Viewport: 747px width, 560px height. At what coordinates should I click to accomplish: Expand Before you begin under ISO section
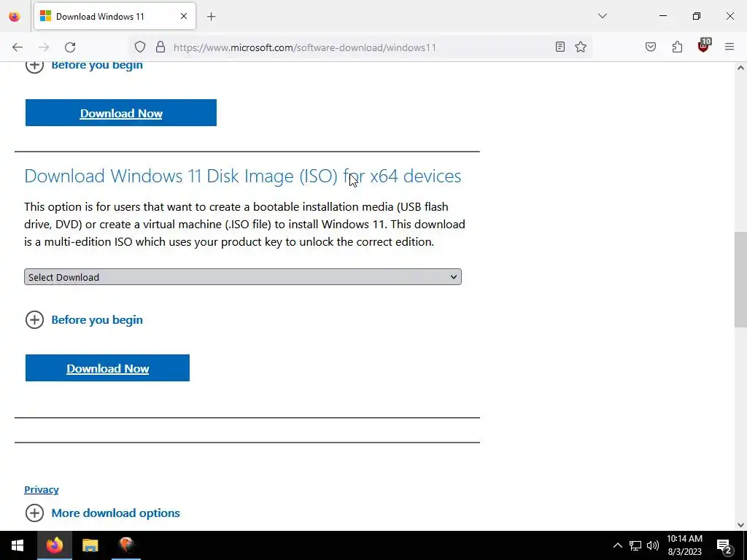[85, 320]
